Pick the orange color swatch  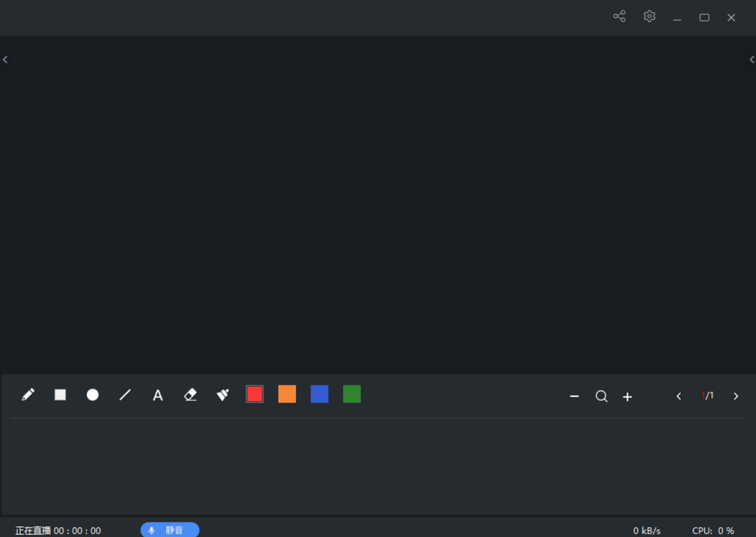point(287,394)
